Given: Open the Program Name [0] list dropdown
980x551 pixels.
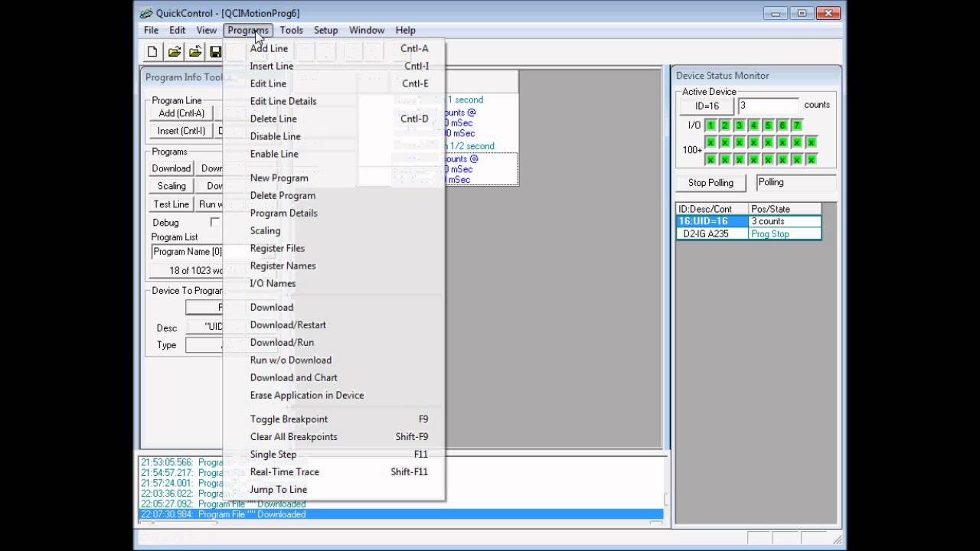Looking at the screenshot, I should [187, 252].
